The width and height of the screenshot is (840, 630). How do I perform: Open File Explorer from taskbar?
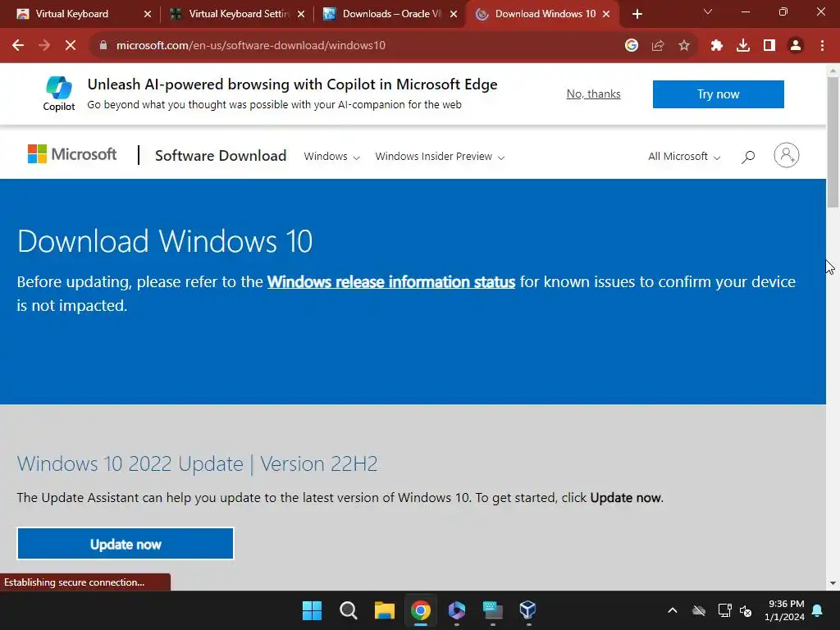point(384,610)
